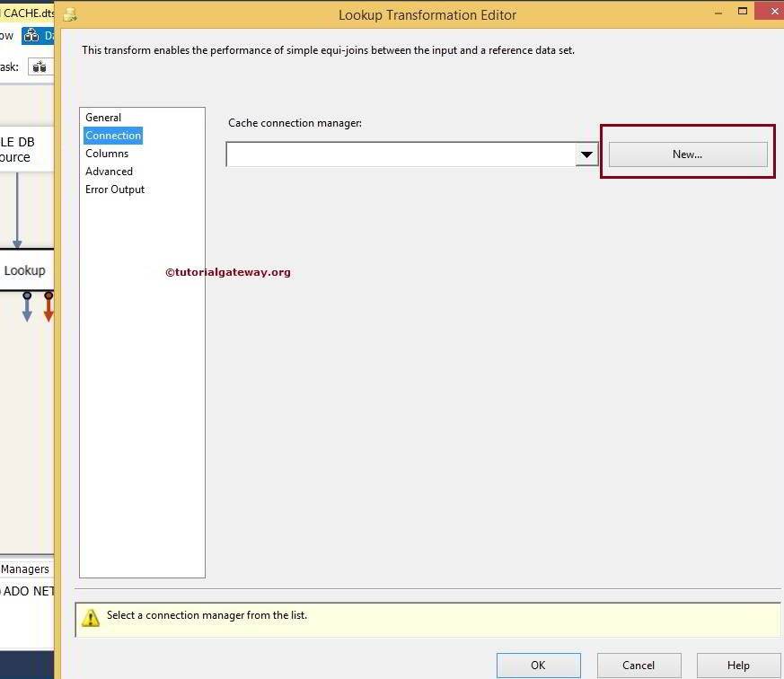Viewport: 784px width, 679px height.
Task: Select the Lookup transformation in the data flow
Action: (24, 270)
